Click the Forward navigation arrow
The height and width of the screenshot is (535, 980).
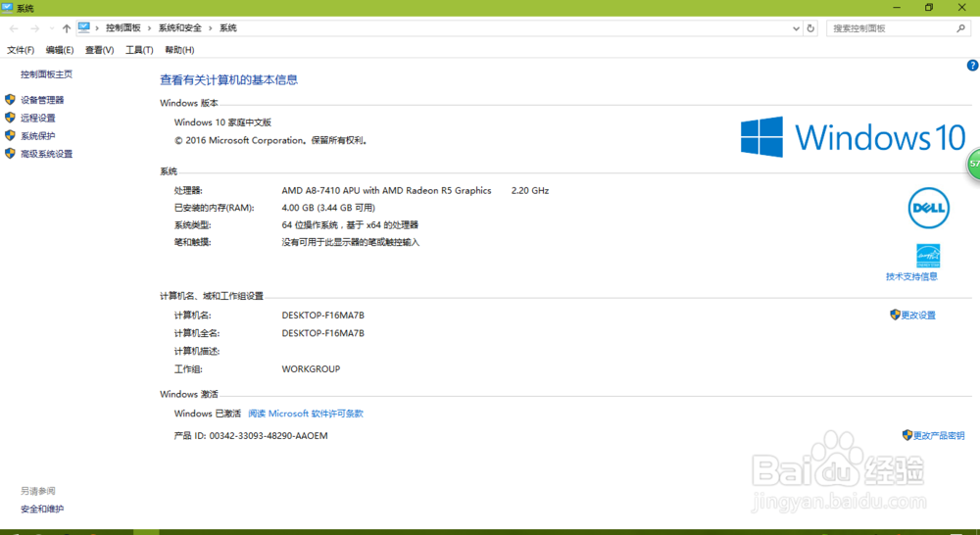[x=35, y=28]
